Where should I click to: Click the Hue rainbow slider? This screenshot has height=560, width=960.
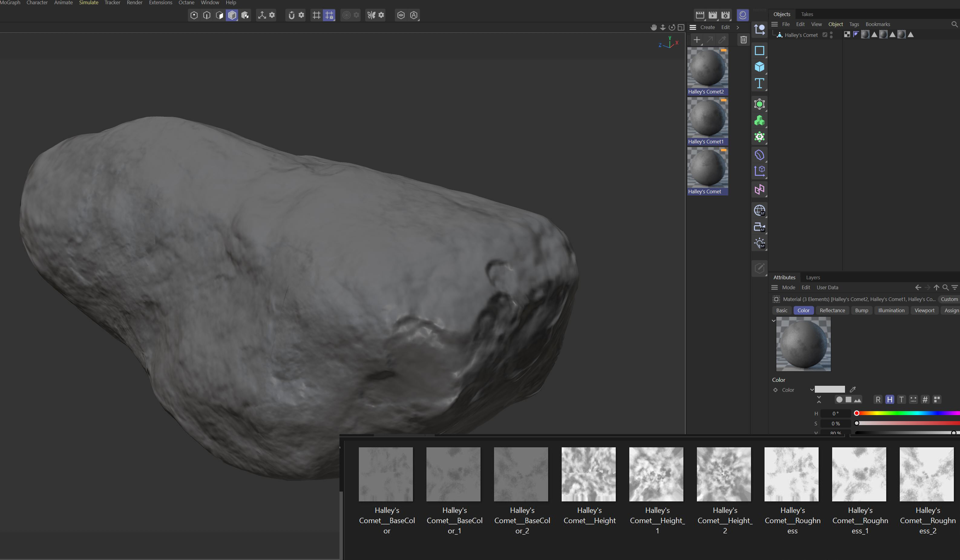907,413
